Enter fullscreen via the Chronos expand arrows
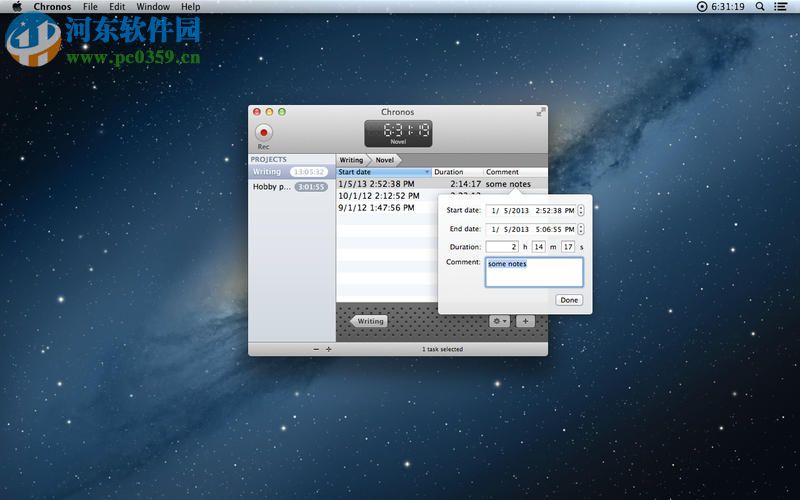Viewport: 800px width, 500px height. pos(541,112)
